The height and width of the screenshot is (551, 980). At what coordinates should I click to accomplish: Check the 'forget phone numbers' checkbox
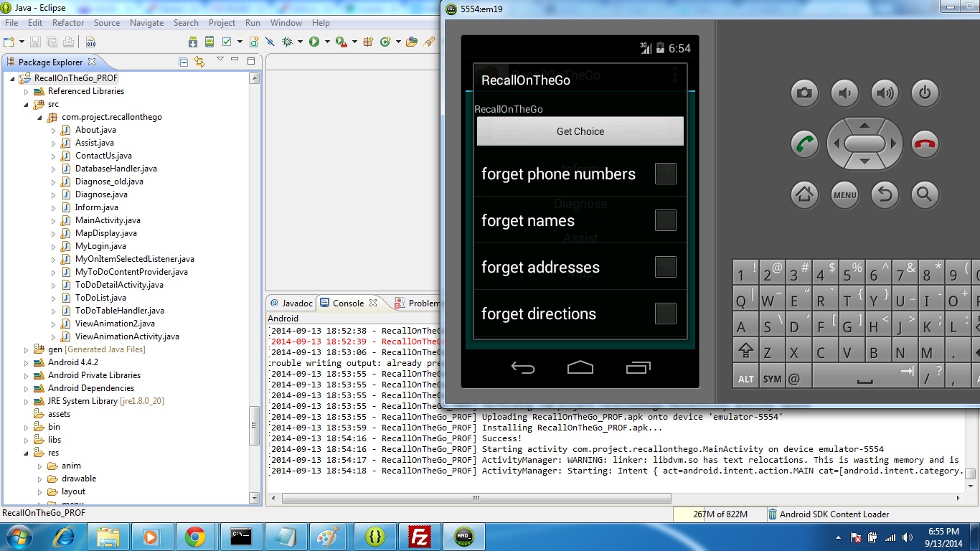665,174
